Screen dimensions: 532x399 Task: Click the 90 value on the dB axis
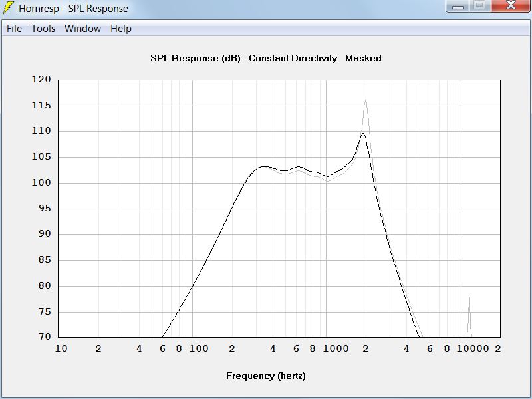tap(45, 234)
